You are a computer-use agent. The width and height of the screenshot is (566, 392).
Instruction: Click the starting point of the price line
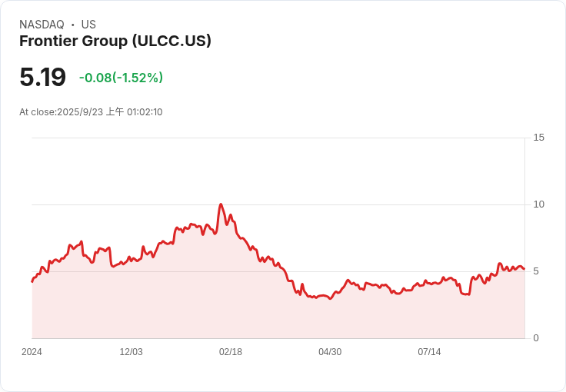tap(32, 281)
